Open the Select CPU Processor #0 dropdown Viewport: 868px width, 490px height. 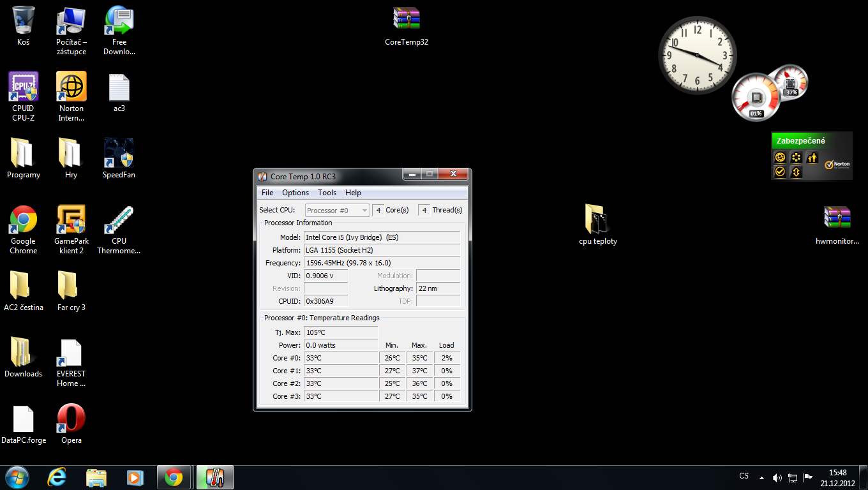338,210
